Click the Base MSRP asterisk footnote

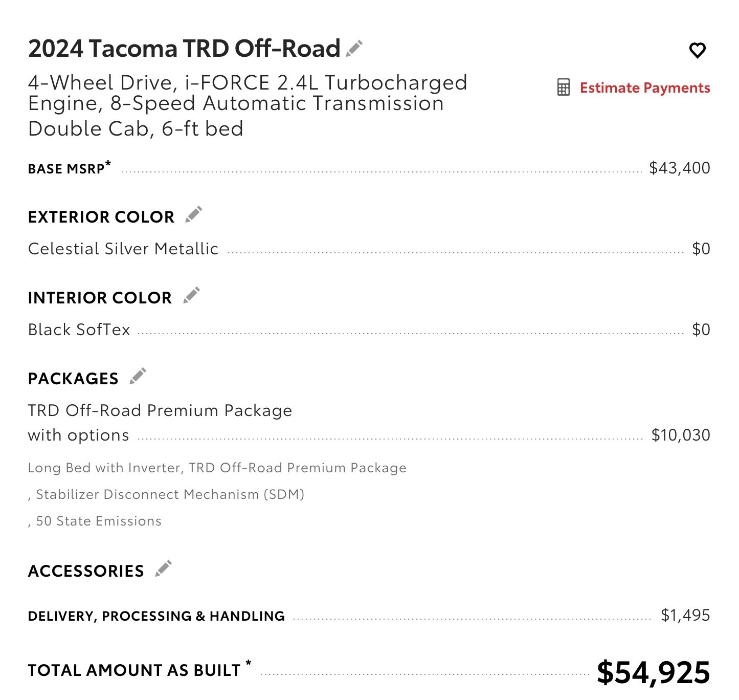(x=108, y=164)
